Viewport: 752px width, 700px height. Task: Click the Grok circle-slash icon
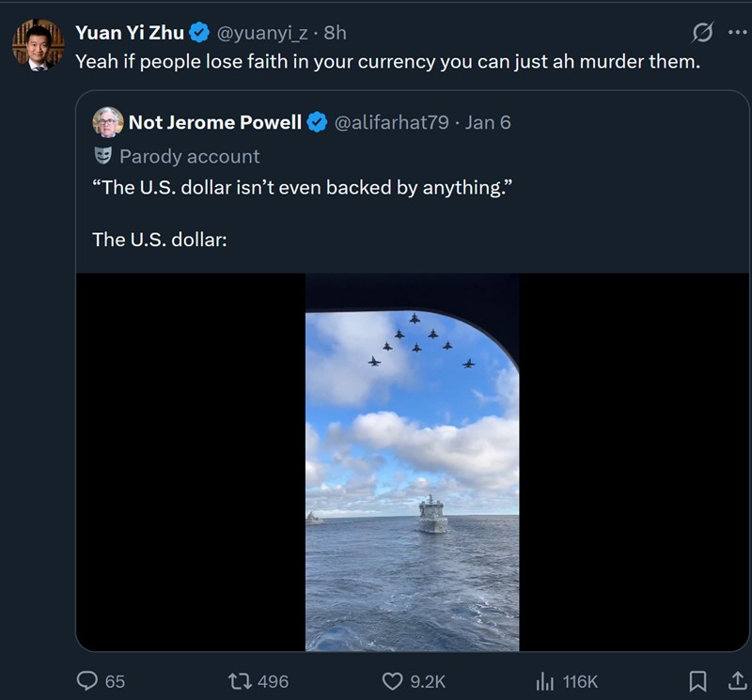(701, 32)
